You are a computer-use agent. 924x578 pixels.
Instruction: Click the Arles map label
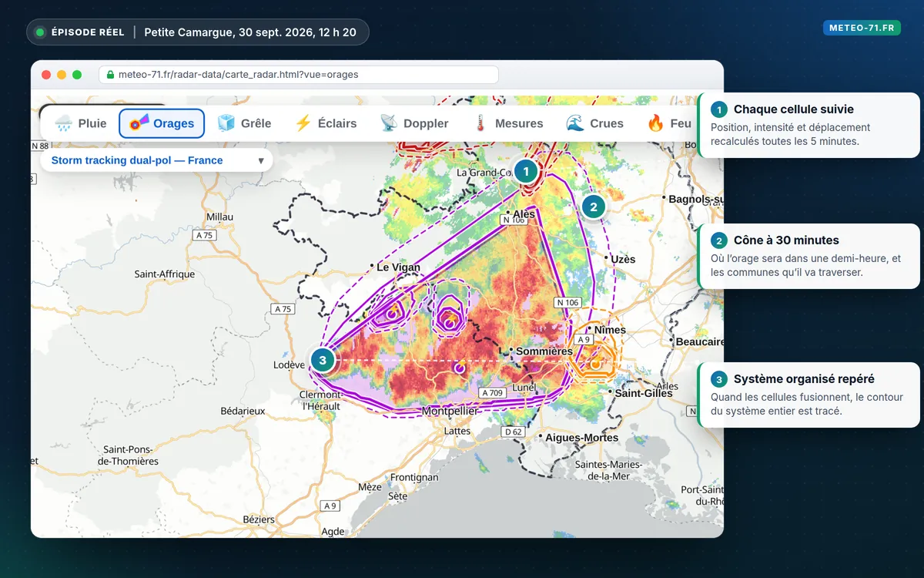tap(668, 386)
